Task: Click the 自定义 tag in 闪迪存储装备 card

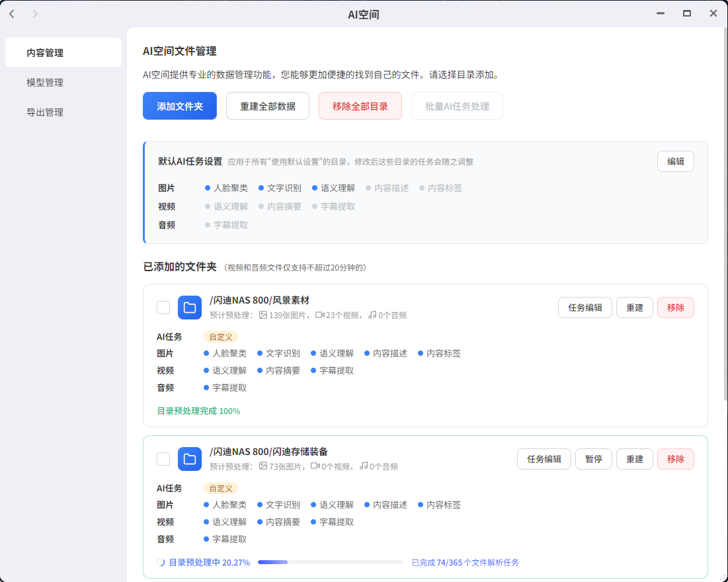Action: click(x=221, y=488)
